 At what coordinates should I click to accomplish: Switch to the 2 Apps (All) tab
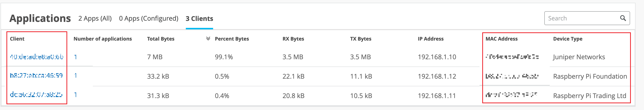pos(95,19)
